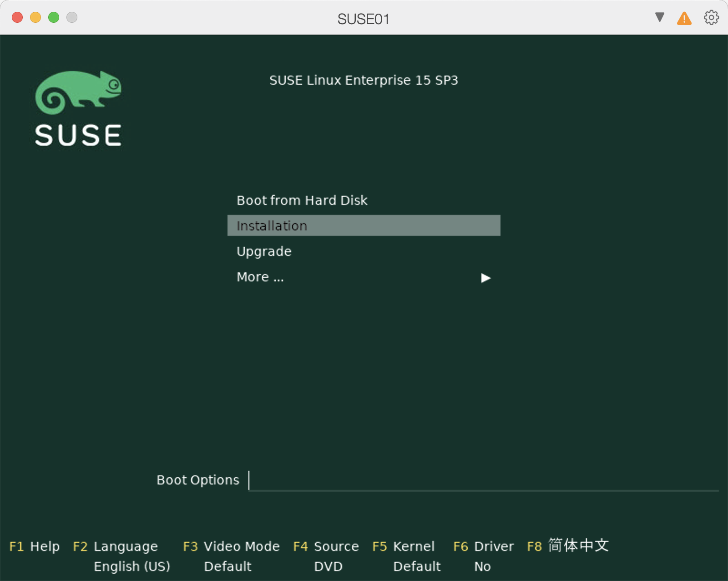Click the No value under Driver
The width and height of the screenshot is (728, 581).
pyautogui.click(x=482, y=566)
